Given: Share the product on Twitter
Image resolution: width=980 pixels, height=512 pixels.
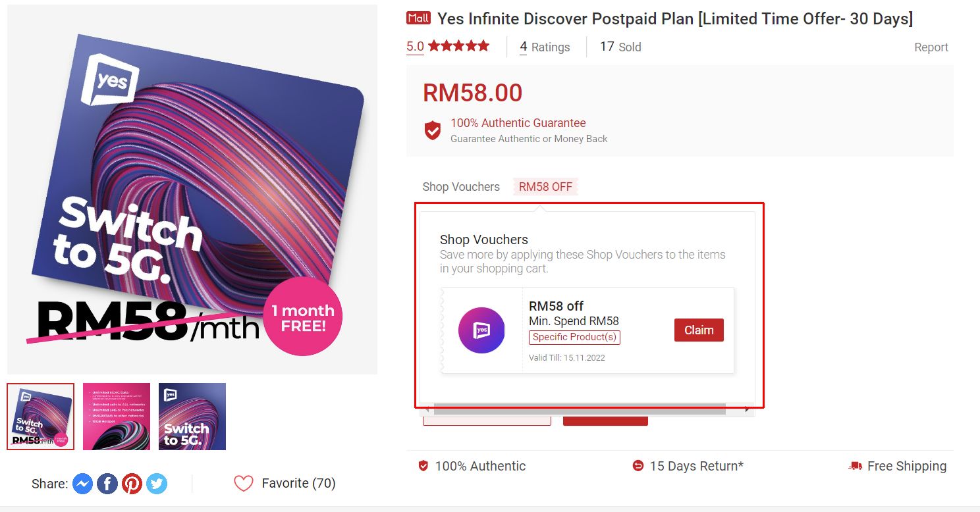Looking at the screenshot, I should (157, 484).
